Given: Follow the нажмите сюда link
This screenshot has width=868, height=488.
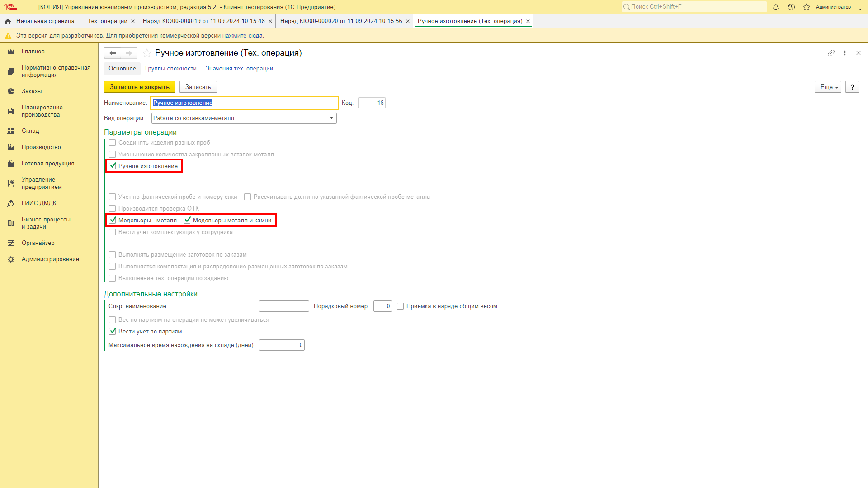Looking at the screenshot, I should pyautogui.click(x=242, y=36).
